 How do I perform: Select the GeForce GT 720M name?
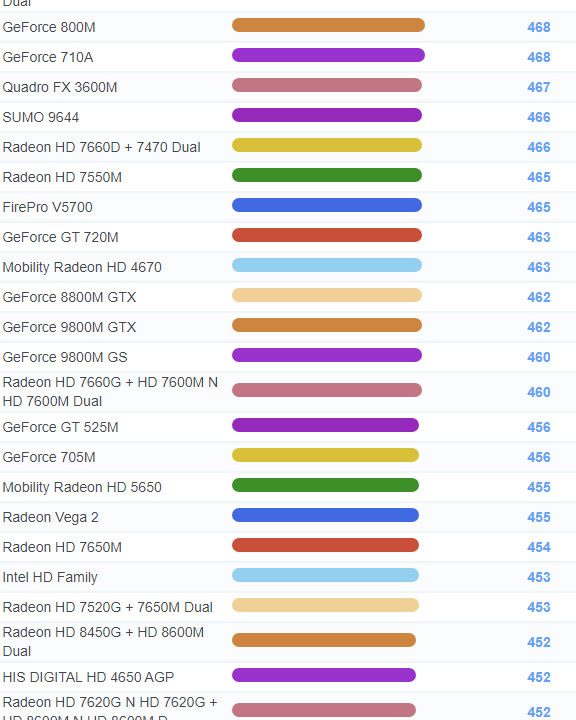(60, 237)
